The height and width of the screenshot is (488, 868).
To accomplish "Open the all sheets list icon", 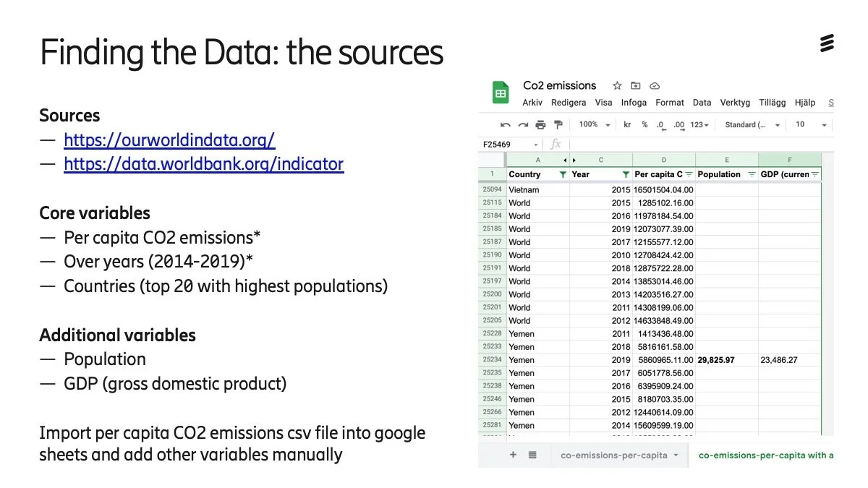I will point(532,455).
